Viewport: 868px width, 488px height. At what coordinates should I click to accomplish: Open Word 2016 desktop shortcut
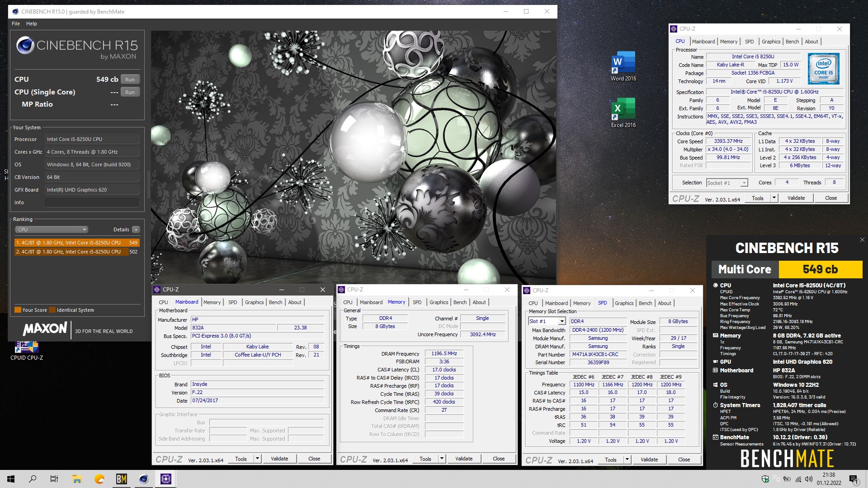(623, 66)
